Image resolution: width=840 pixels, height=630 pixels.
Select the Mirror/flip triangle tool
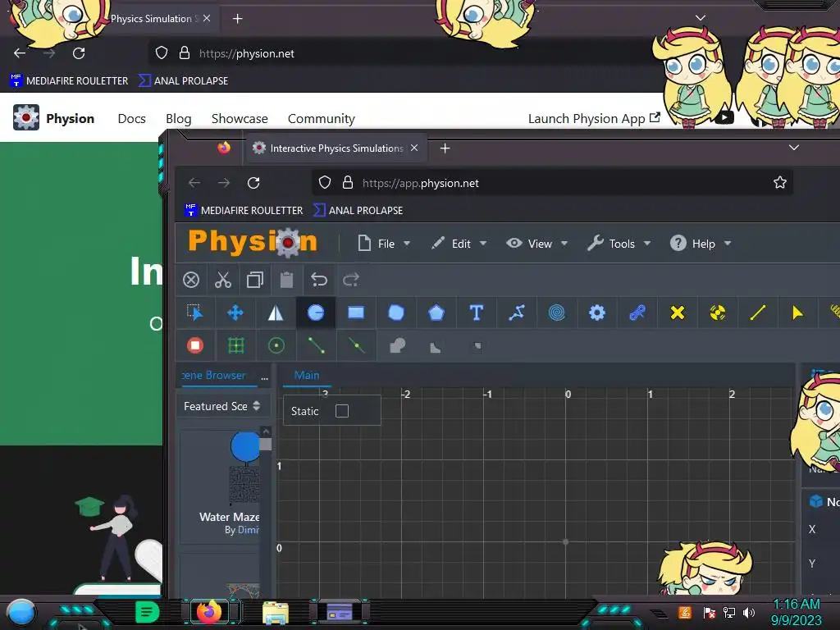[x=276, y=313]
